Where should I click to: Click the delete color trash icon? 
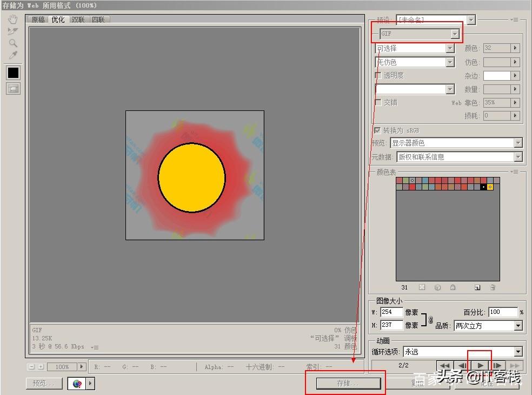point(493,287)
